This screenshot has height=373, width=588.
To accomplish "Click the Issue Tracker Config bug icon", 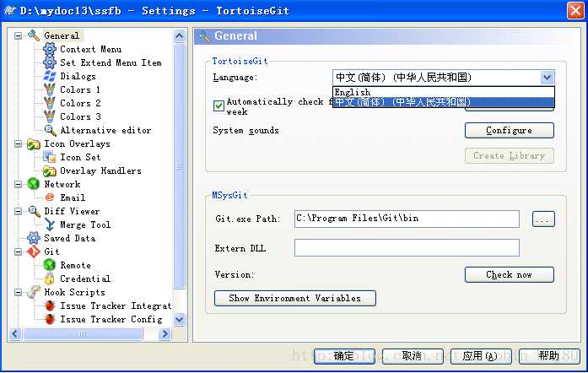I will tap(50, 319).
